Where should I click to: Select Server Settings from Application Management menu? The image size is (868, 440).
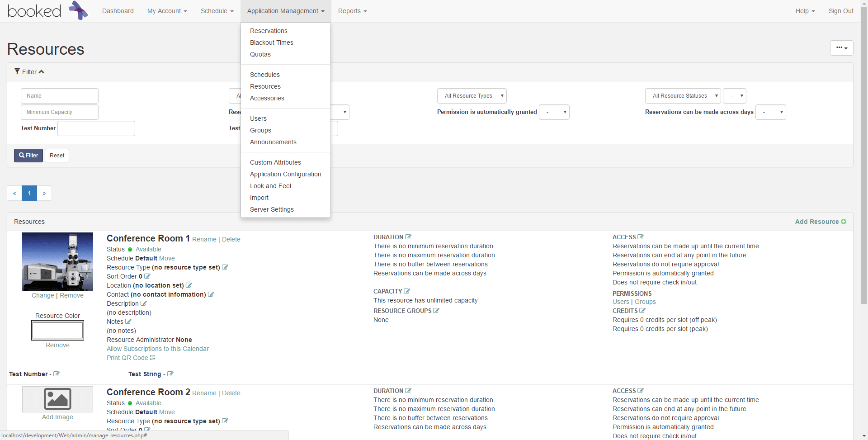point(272,209)
